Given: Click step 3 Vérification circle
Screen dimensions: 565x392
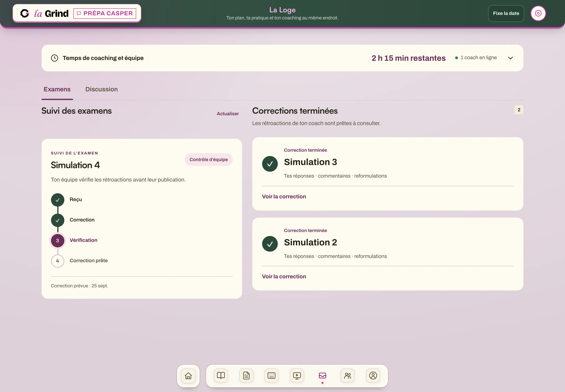Looking at the screenshot, I should coord(57,241).
